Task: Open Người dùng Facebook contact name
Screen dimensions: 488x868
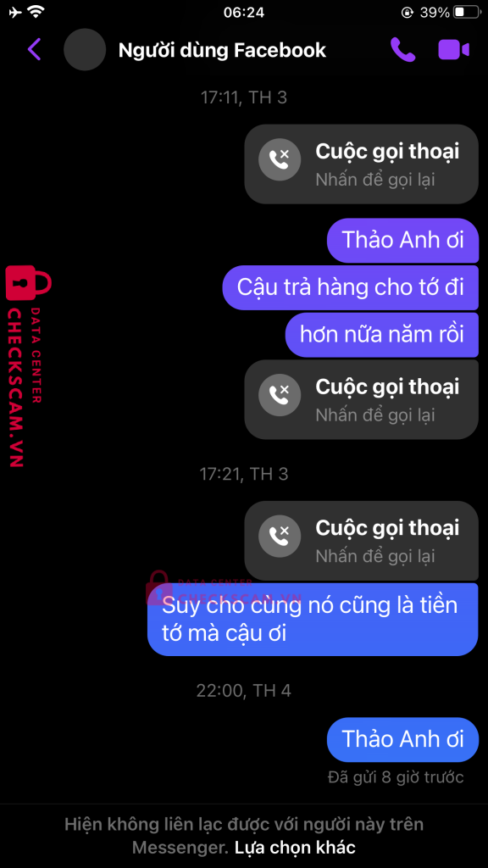Action: tap(222, 50)
